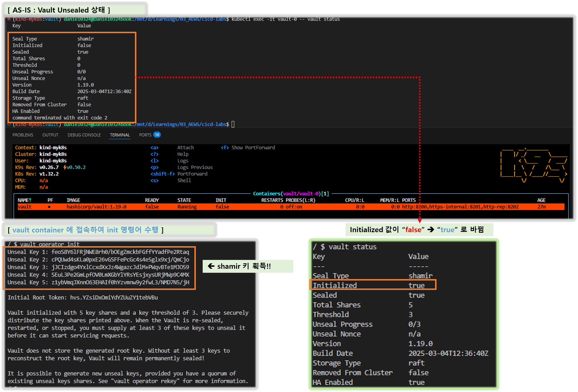Select the TERMINAL tab

point(120,135)
